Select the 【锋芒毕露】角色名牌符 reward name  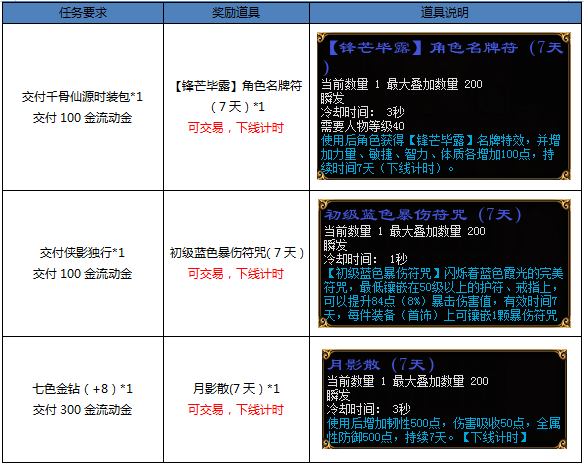click(238, 86)
